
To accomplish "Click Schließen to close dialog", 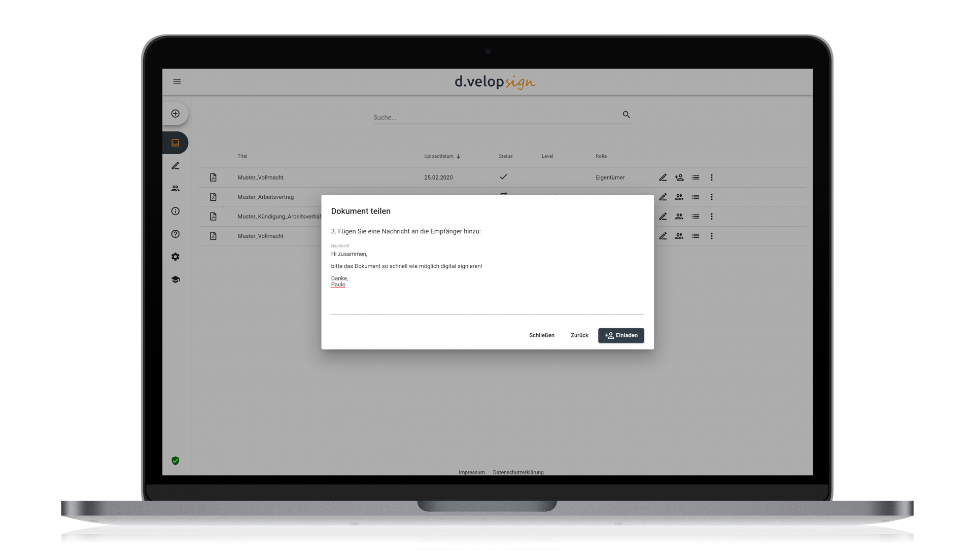I will coord(542,335).
